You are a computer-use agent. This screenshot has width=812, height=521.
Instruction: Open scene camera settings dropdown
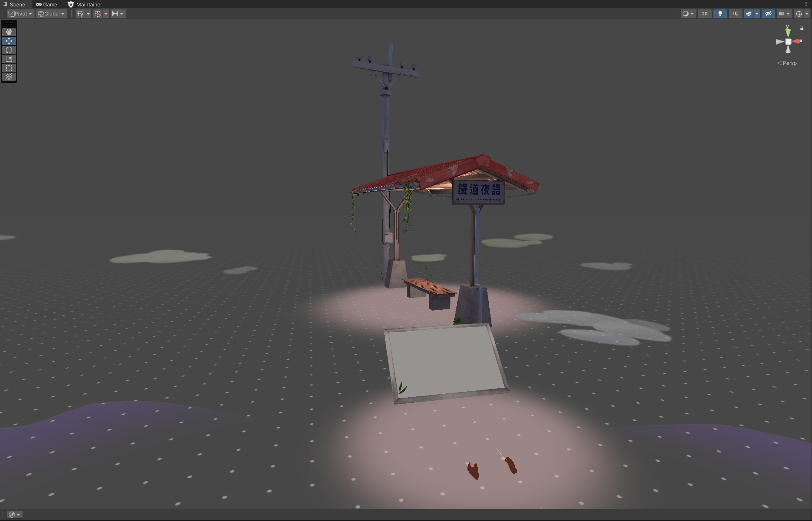784,14
